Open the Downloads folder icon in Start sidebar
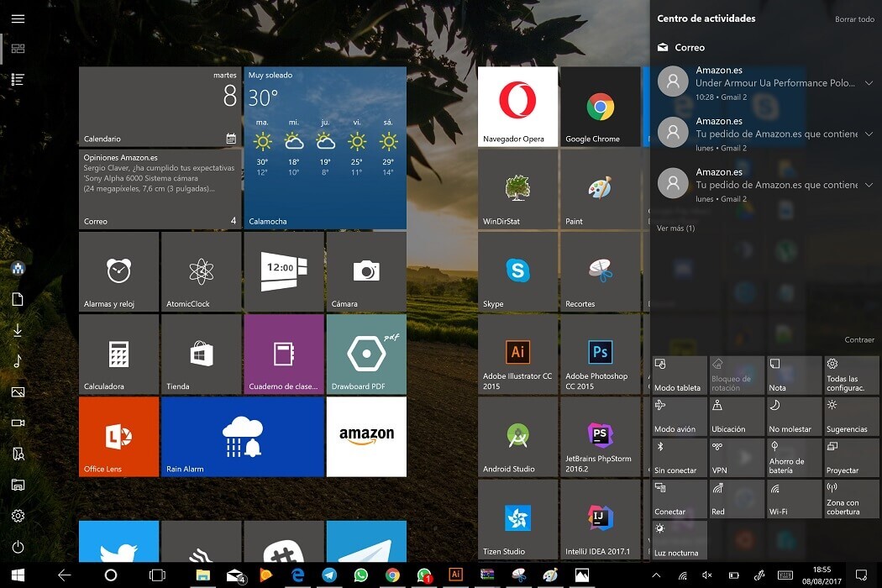This screenshot has height=588, width=882. point(18,330)
